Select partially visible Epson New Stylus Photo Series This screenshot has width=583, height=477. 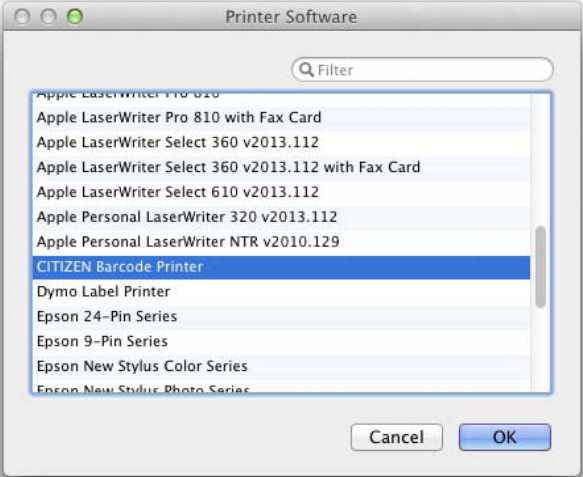pyautogui.click(x=281, y=386)
